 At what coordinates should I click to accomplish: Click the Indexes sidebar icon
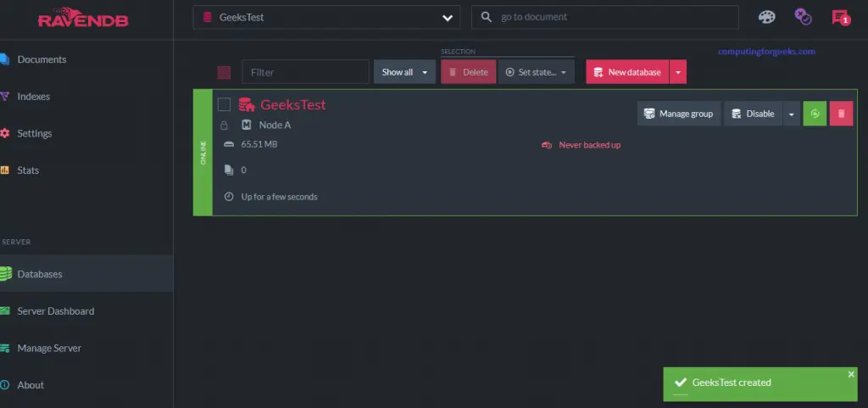click(x=4, y=97)
